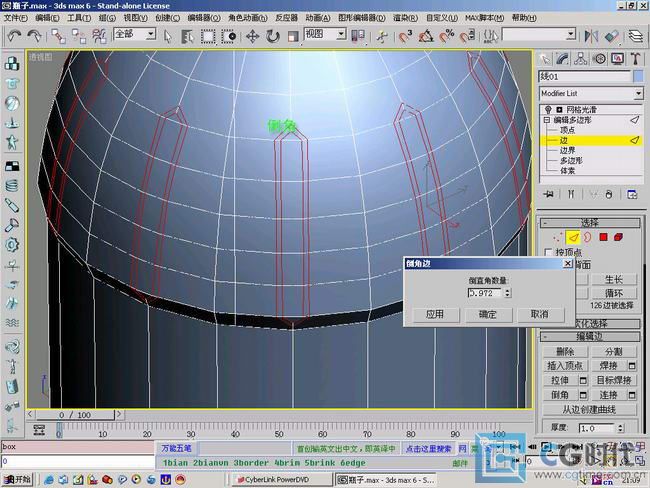The image size is (650, 488).
Task: Toggle the Pin Stack button
Action: (548, 194)
